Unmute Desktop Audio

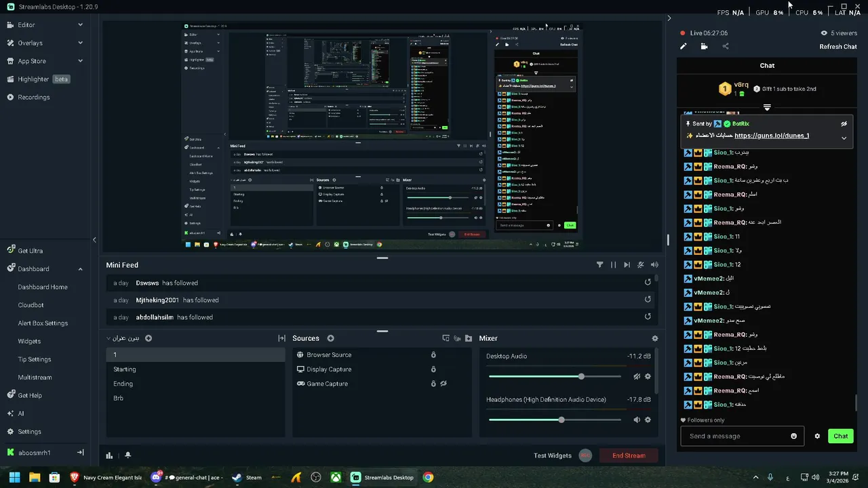pyautogui.click(x=637, y=376)
